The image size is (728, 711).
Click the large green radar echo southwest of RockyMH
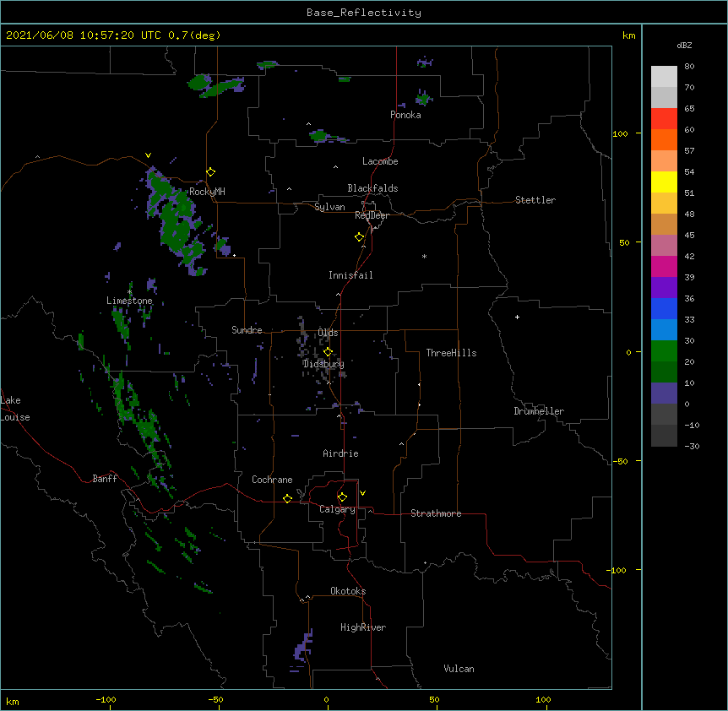coord(177,220)
